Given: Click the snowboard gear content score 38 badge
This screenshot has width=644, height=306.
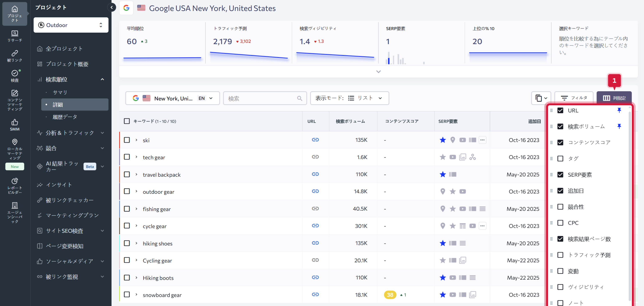Looking at the screenshot, I should point(390,295).
